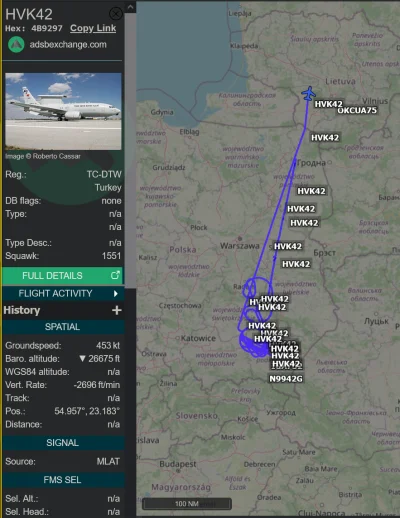The image size is (400, 518).
Task: Select the N9942G aircraft label on map
Action: click(x=286, y=379)
